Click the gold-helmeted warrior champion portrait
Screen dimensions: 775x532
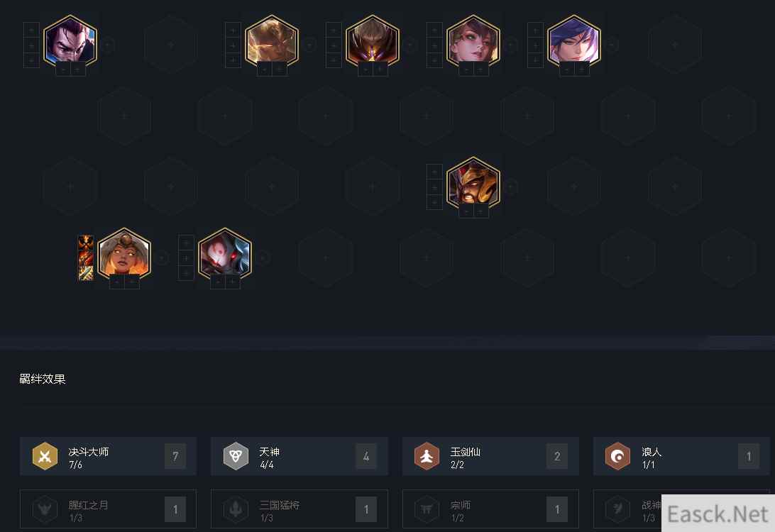coord(473,183)
